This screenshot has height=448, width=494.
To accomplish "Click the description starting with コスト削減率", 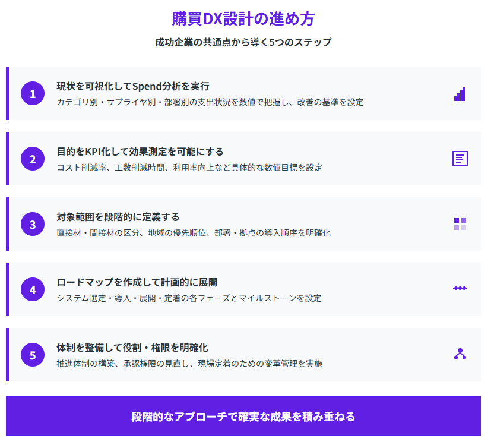I will 189,168.
